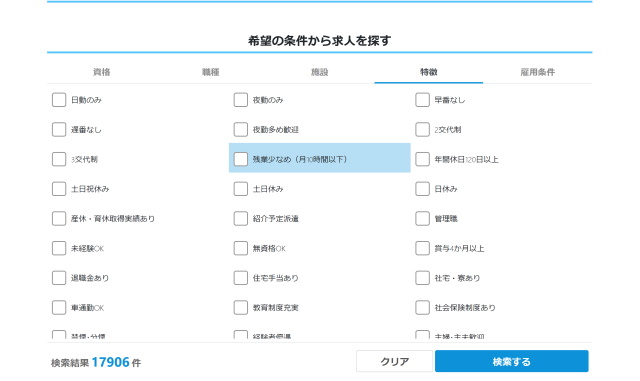
Task: Enable 年間休日120日以上 filter
Action: click(x=422, y=159)
